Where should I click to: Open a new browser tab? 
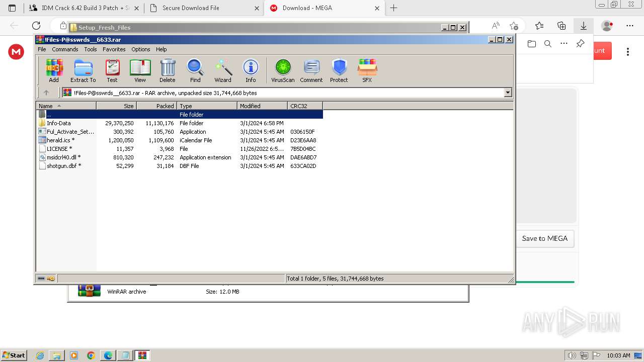tap(393, 8)
